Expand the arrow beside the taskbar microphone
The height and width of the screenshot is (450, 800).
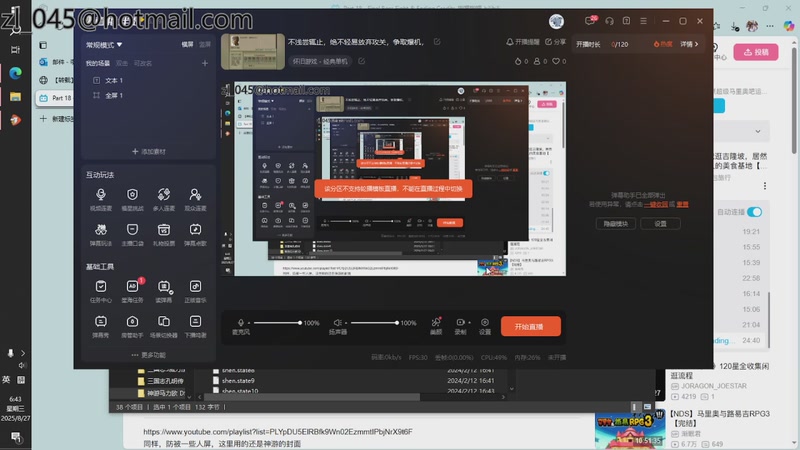pos(23,353)
